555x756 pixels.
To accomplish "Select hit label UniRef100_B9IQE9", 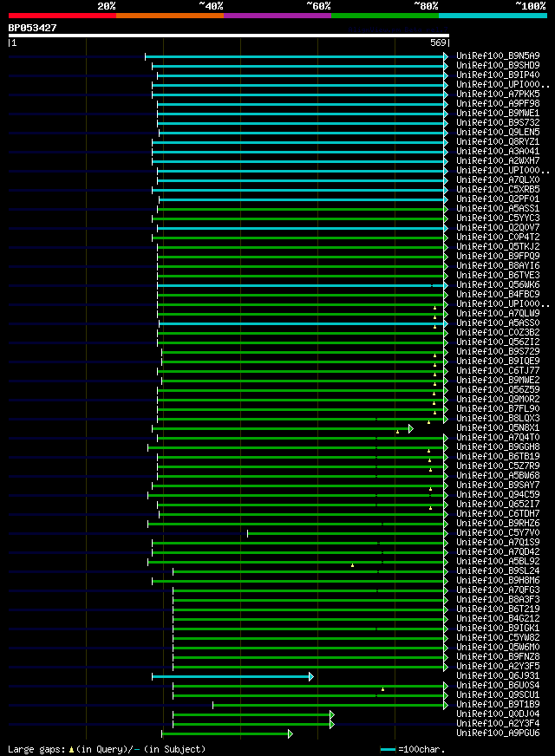I will (498, 362).
